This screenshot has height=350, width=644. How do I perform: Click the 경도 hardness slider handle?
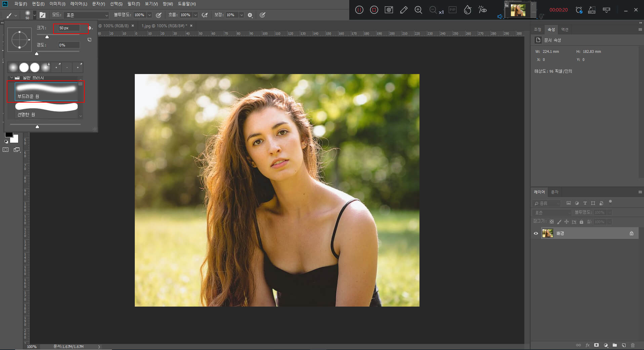tap(37, 54)
